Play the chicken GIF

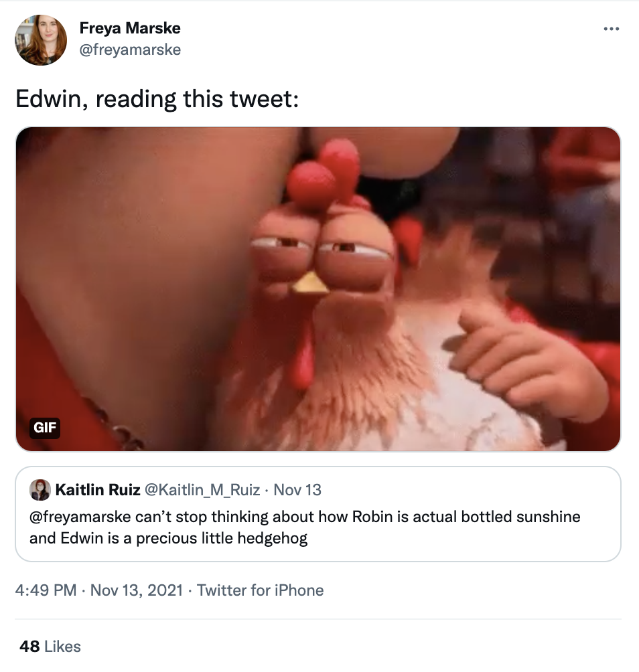point(319,288)
